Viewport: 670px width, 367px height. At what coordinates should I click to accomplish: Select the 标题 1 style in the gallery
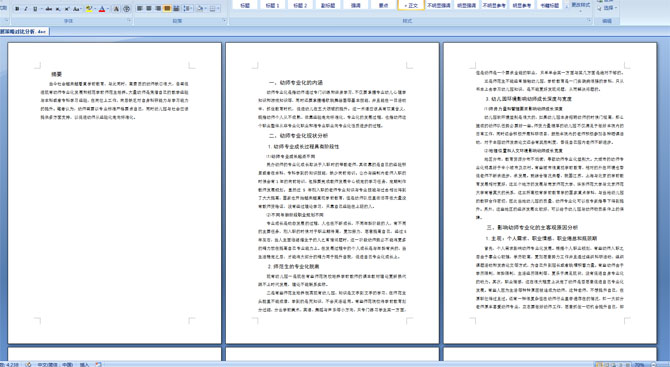pos(273,5)
